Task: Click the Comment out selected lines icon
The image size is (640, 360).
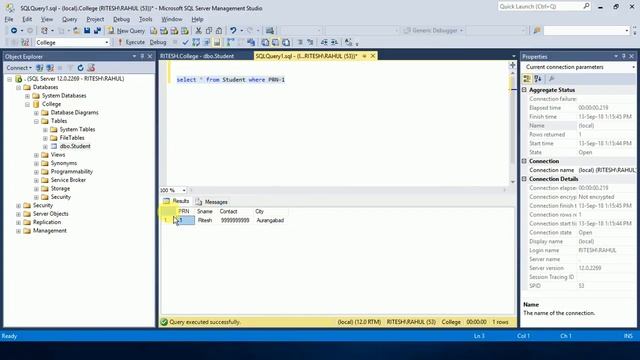Action: coord(300,42)
